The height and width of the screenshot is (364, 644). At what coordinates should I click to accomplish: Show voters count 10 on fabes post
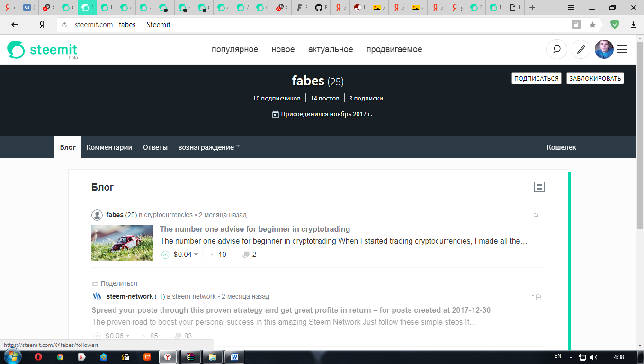(x=218, y=255)
